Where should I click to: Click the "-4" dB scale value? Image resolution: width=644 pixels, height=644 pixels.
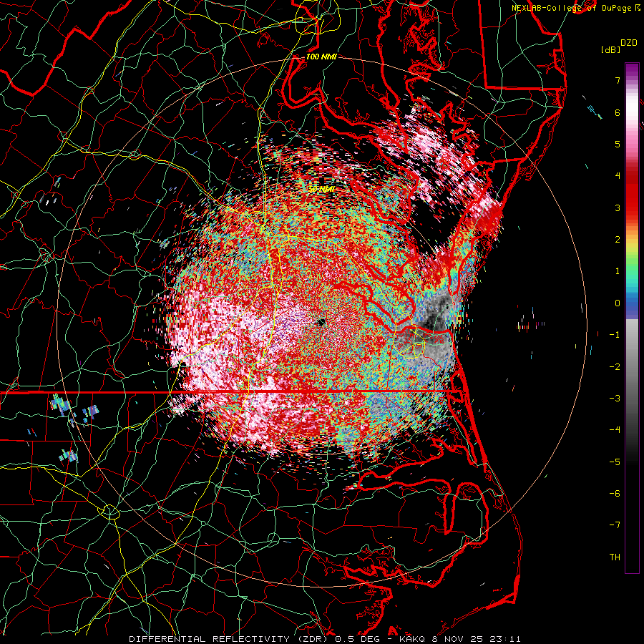click(x=615, y=430)
